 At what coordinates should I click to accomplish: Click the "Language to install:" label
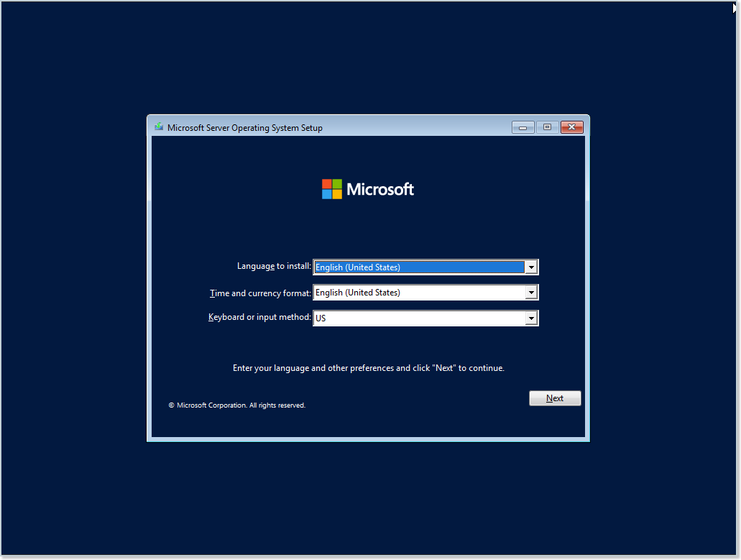274,266
